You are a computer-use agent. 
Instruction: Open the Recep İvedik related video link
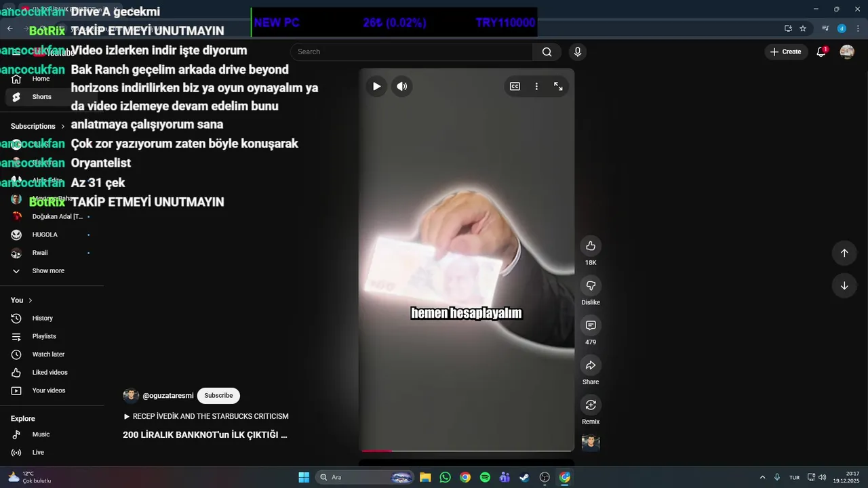tap(206, 416)
